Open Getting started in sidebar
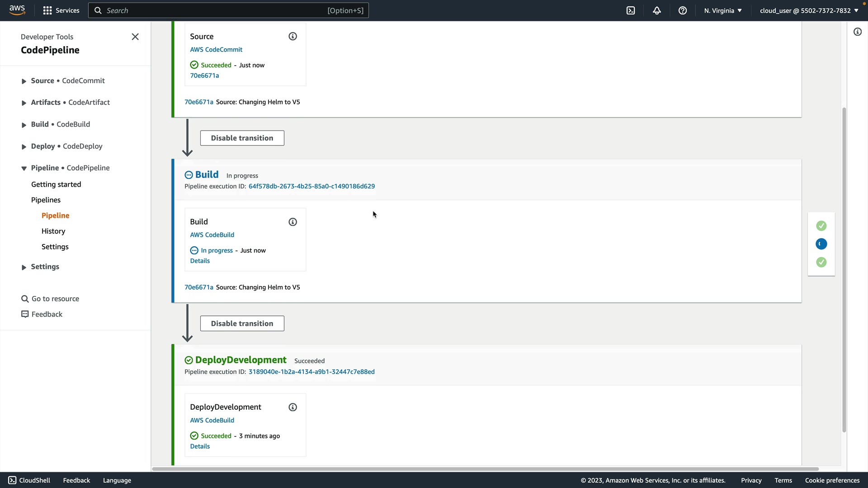868x488 pixels. click(x=56, y=184)
